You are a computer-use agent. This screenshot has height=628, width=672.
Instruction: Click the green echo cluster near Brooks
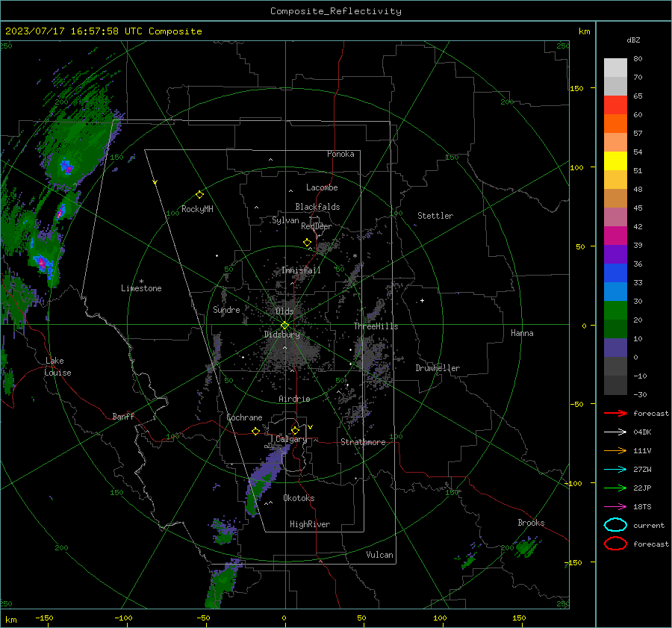[526, 547]
